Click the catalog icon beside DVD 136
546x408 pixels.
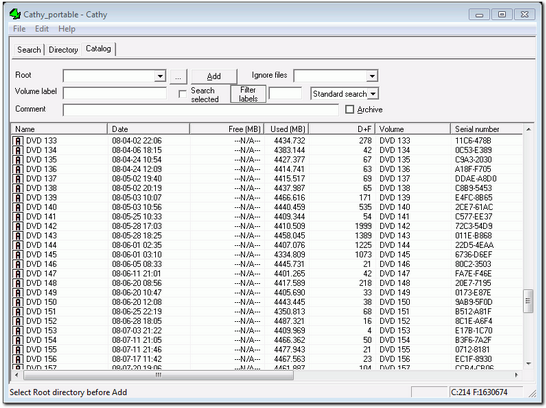(x=18, y=170)
